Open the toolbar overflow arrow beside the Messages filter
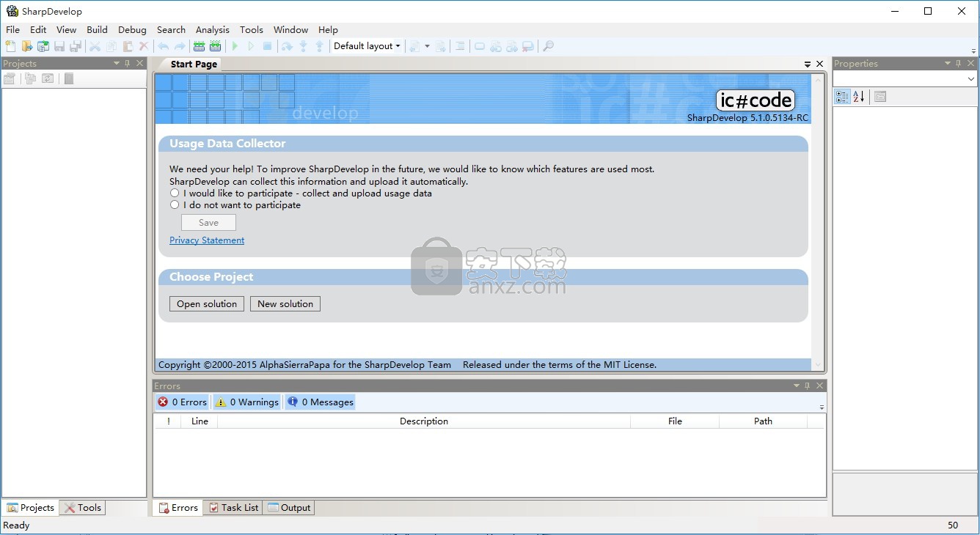 (822, 407)
